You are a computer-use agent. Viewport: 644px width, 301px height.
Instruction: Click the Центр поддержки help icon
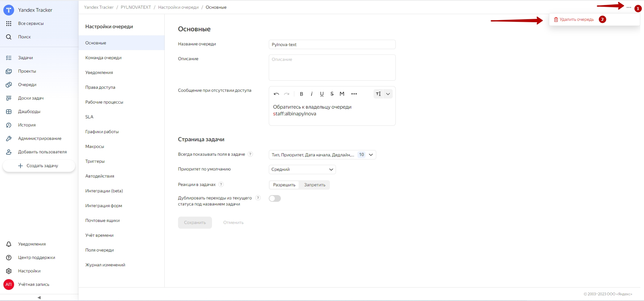[9, 258]
